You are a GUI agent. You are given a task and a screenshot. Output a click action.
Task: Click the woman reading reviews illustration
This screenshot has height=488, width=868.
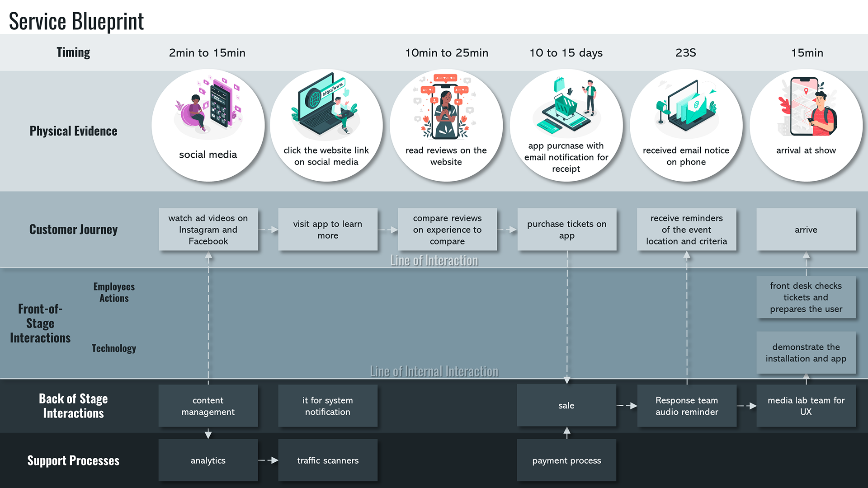pos(446,108)
